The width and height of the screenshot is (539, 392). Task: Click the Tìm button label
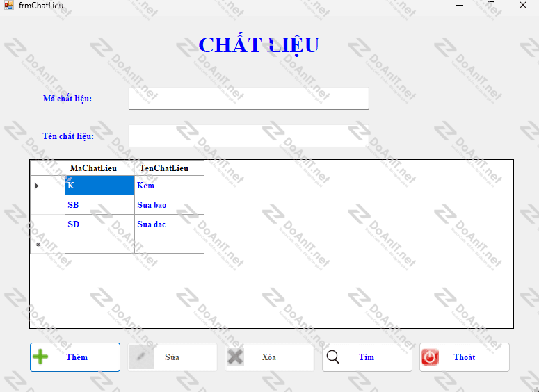pos(367,357)
